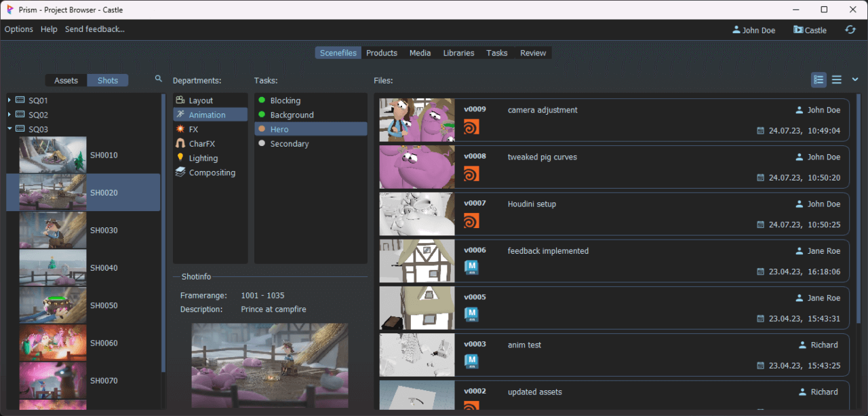Viewport: 868px width, 416px height.
Task: Collapse the SQ03 sequence
Action: [9, 129]
